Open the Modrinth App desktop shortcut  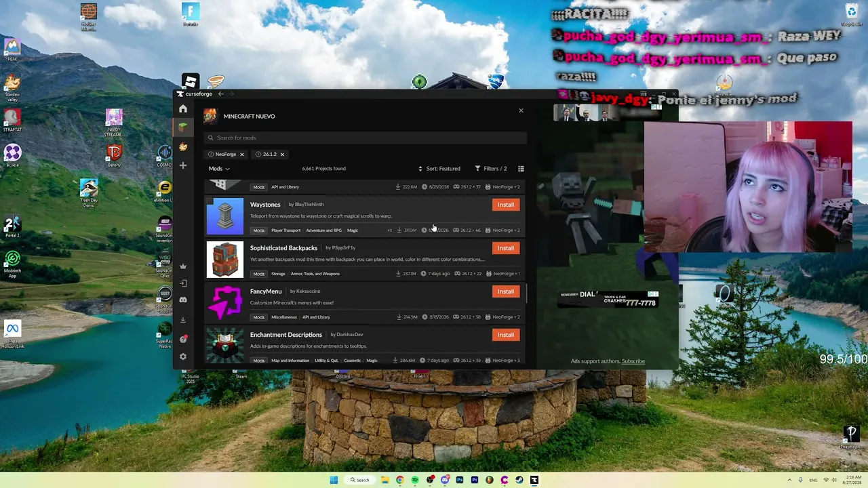(12, 264)
